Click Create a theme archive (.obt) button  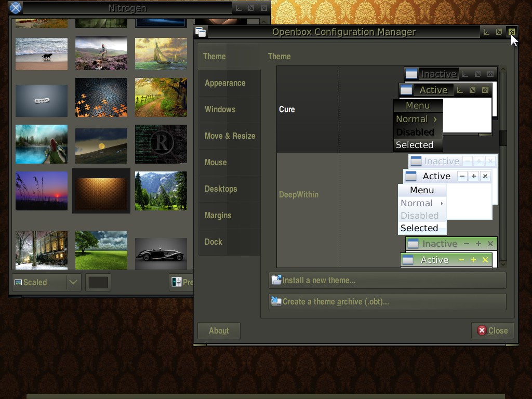click(388, 302)
